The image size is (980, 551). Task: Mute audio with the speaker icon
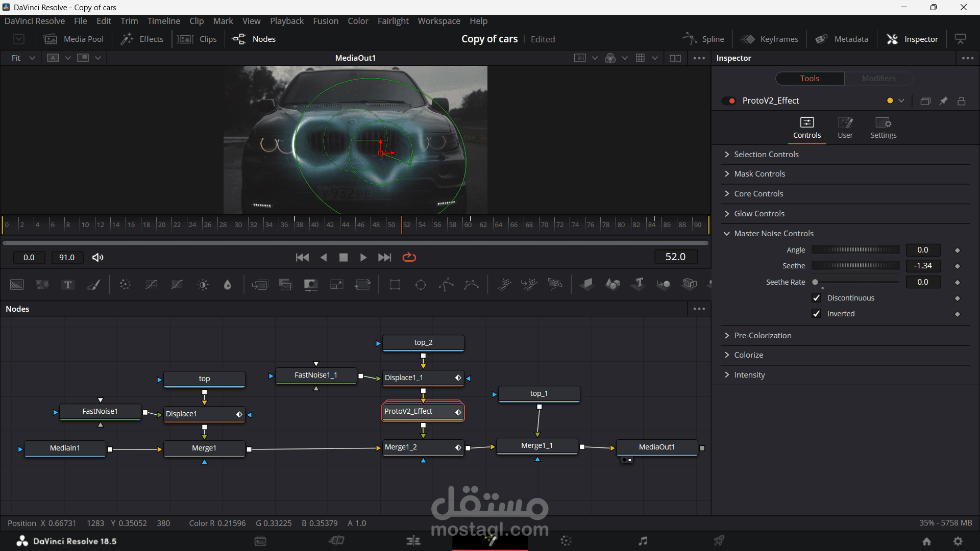(x=97, y=258)
